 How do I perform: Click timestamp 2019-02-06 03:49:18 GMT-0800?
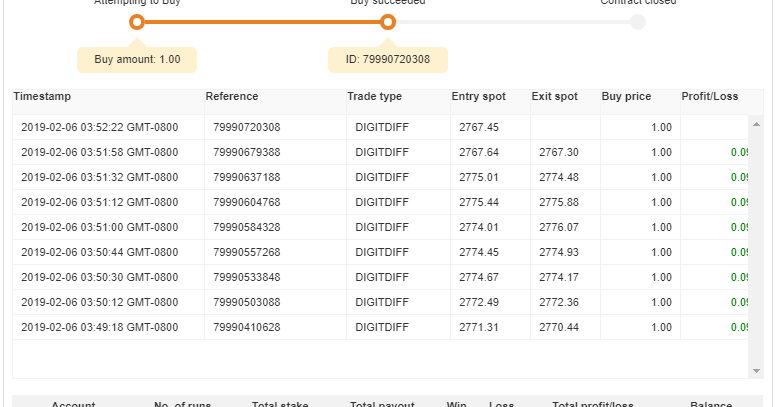(99, 327)
